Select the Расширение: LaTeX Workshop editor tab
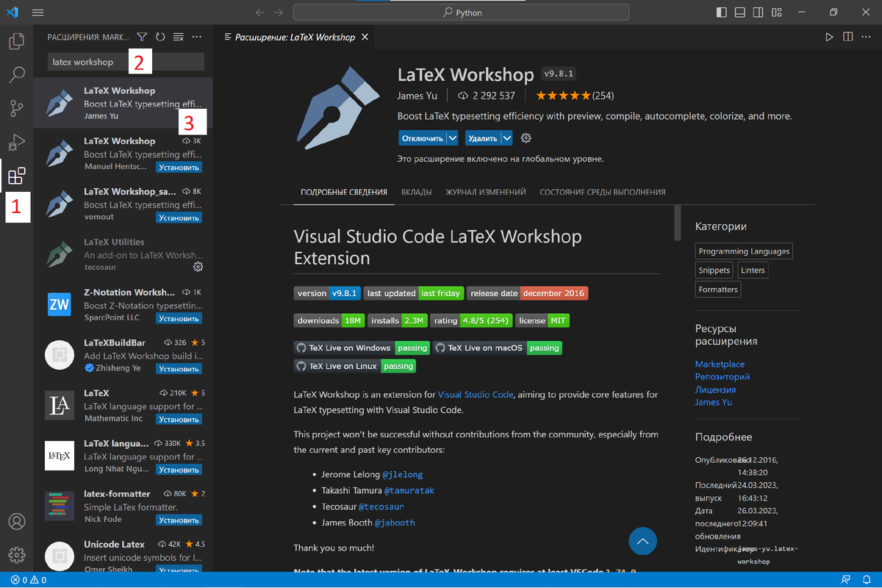 tap(295, 37)
